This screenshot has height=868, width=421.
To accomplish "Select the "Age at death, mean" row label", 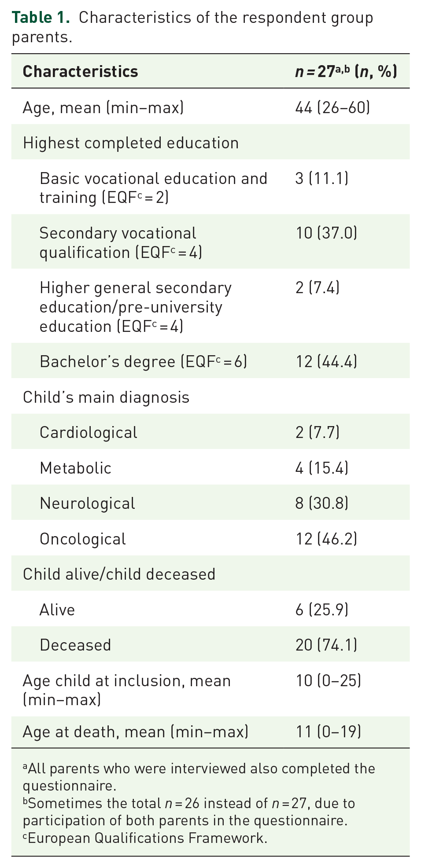I will pyautogui.click(x=135, y=732).
